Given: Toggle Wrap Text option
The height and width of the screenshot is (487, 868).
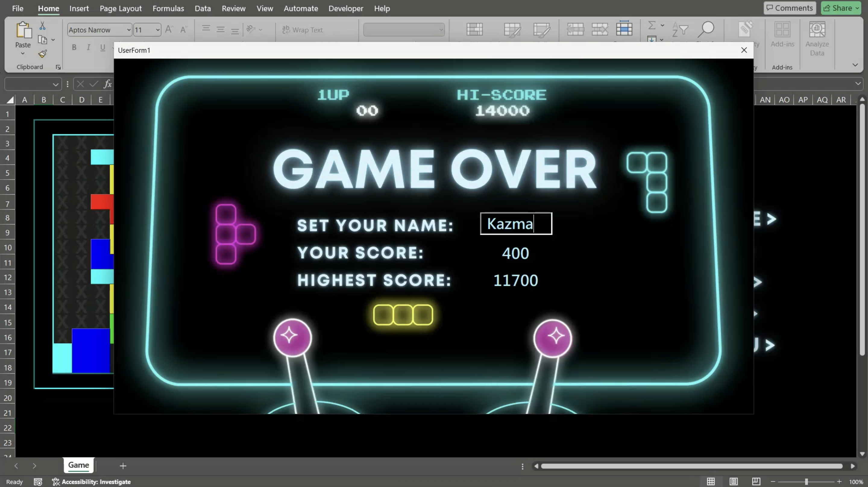Looking at the screenshot, I should [302, 30].
